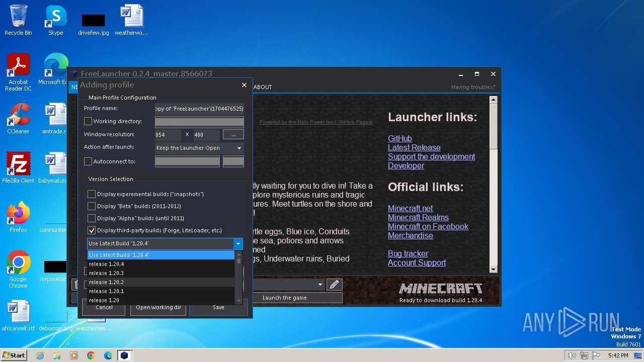Screen dimensions: 644x362
Task: Click the resolution width field 854
Action: point(168,135)
